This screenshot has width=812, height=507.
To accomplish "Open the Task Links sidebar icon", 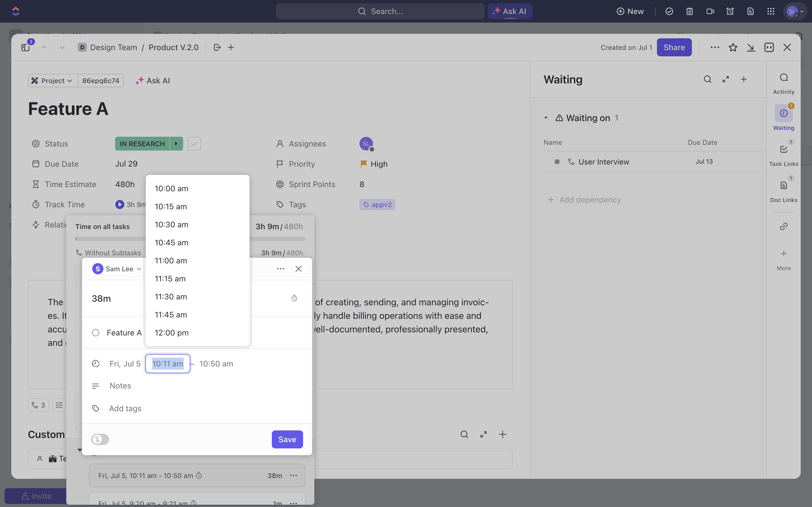I will [784, 150].
